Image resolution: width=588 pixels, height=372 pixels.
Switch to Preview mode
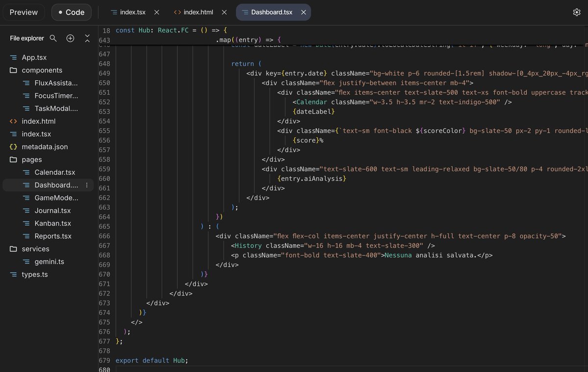coord(24,12)
